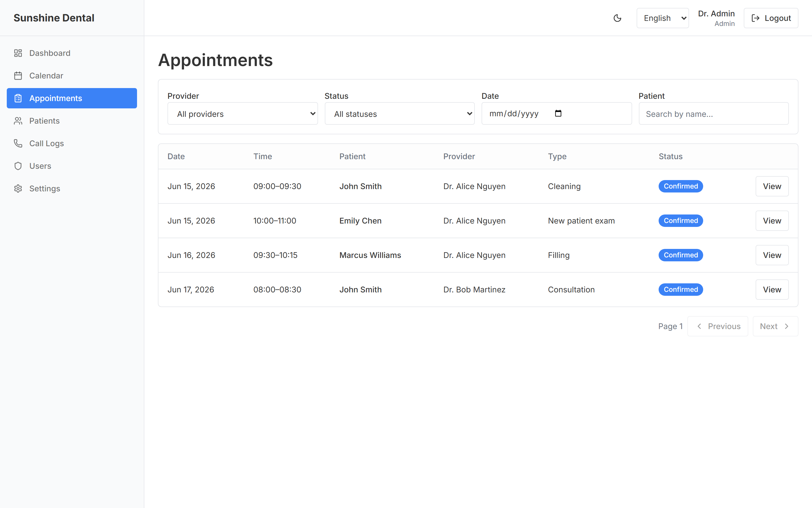Image resolution: width=812 pixels, height=508 pixels.
Task: Click the Consultation type cell
Action: click(x=571, y=290)
